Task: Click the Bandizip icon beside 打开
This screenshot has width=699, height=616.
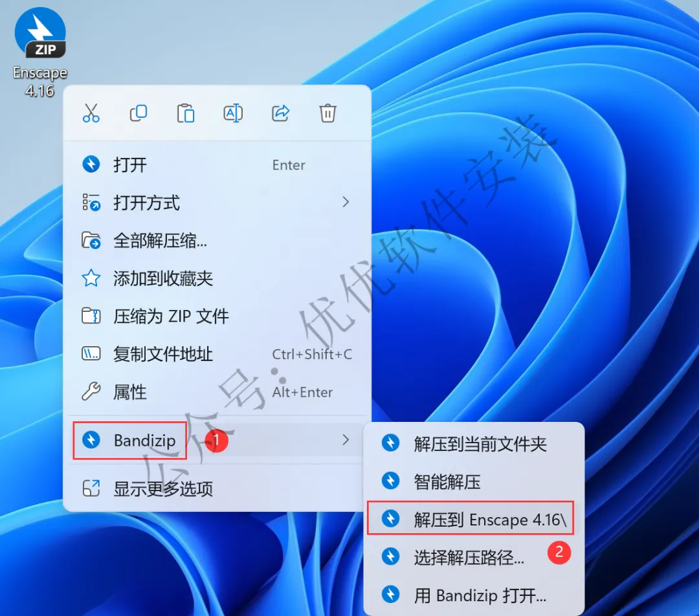Action: 91,164
